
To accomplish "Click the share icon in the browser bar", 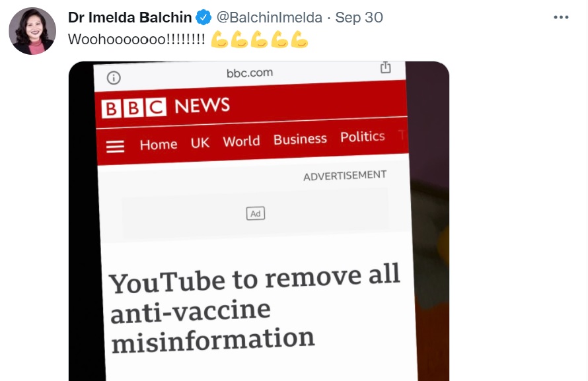I will coord(385,67).
